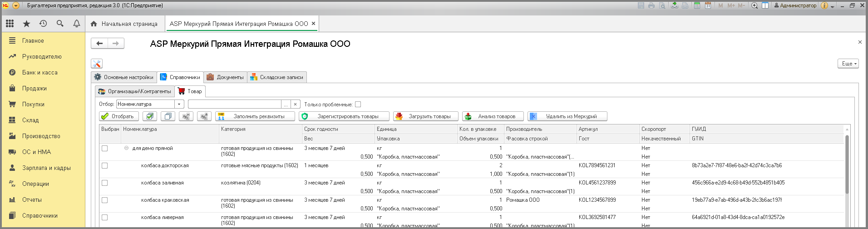The width and height of the screenshot is (868, 229).
Task: Open the search magnifier in the top panel
Action: pyautogui.click(x=60, y=24)
